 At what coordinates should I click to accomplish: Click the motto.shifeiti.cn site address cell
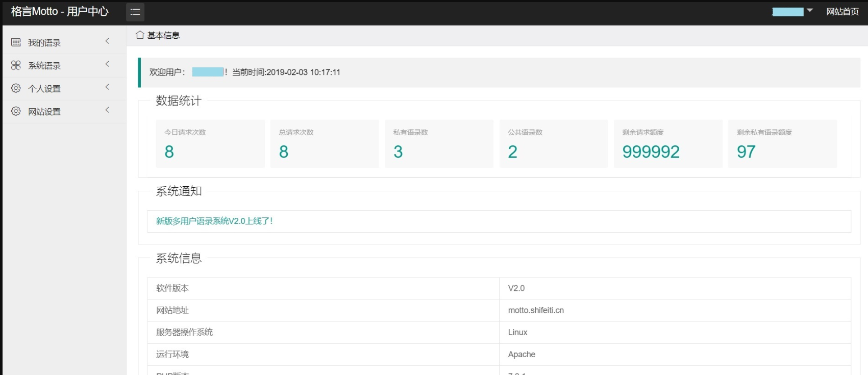536,310
